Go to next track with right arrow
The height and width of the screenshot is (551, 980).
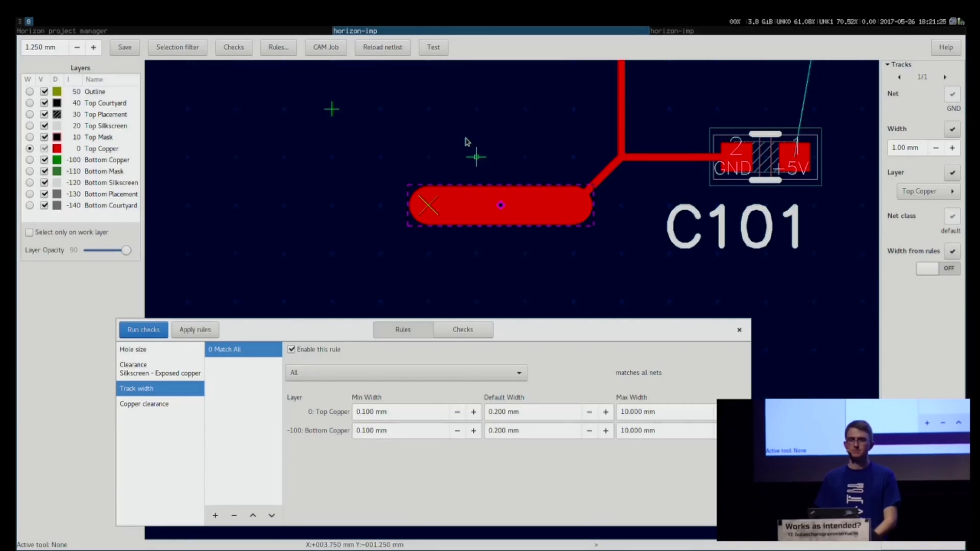(x=945, y=77)
